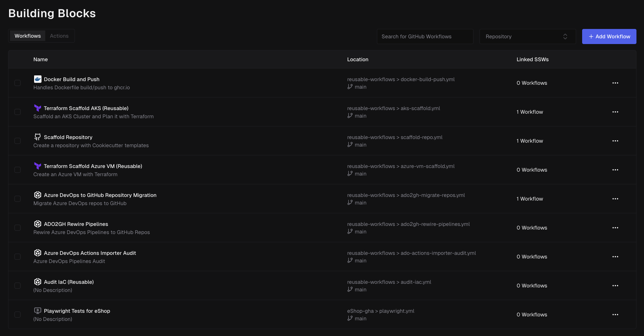Open the link showing 1 Workflow for Scaffold Repository

click(530, 141)
